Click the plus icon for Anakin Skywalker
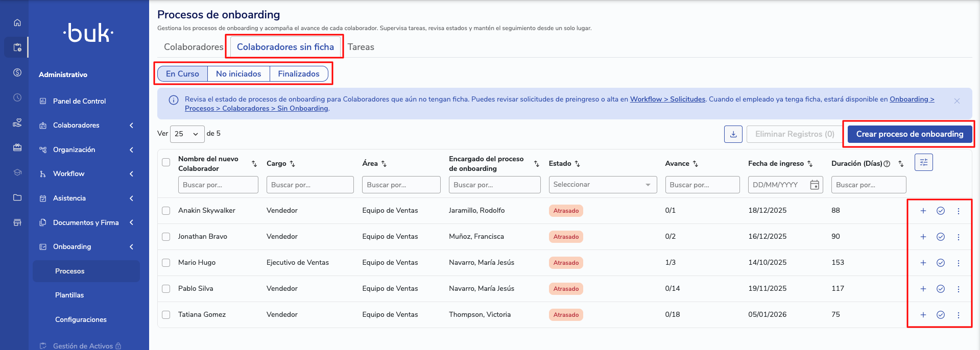Screen dimensions: 980x350 tap(923, 211)
